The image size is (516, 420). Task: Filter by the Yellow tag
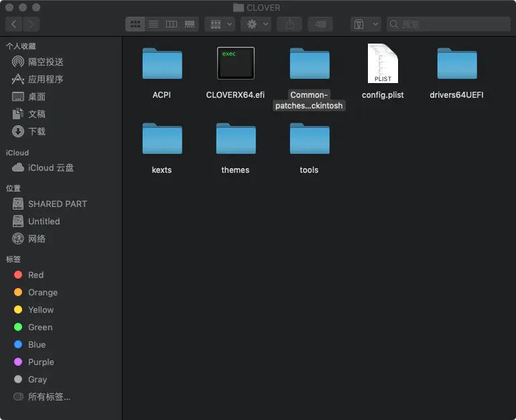tap(34, 310)
